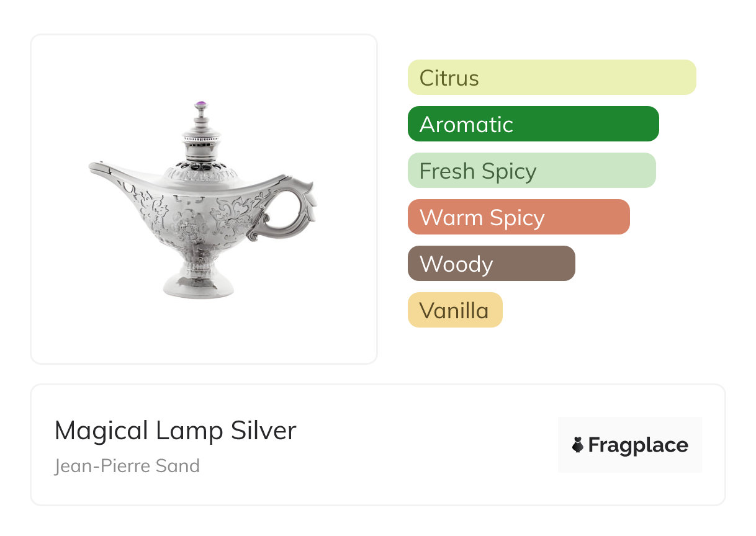Click the Fragplace perfume bottle logo icon
This screenshot has height=536, width=756.
coord(578,445)
